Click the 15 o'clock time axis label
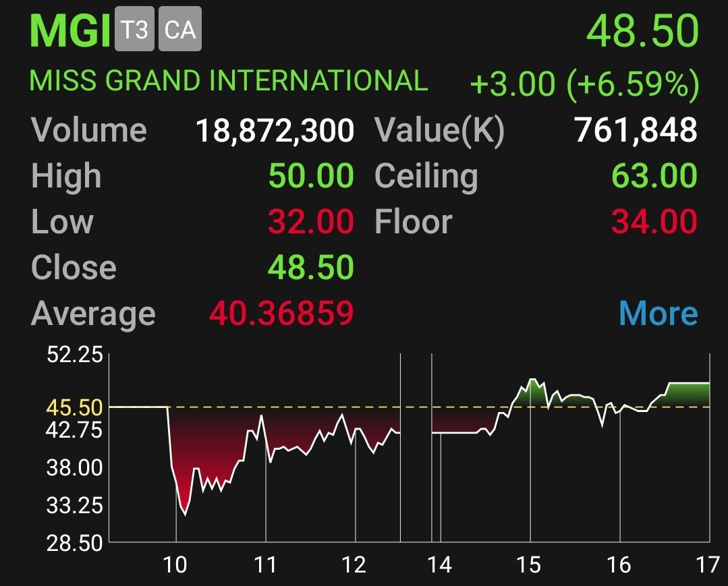This screenshot has width=728, height=586. (530, 564)
